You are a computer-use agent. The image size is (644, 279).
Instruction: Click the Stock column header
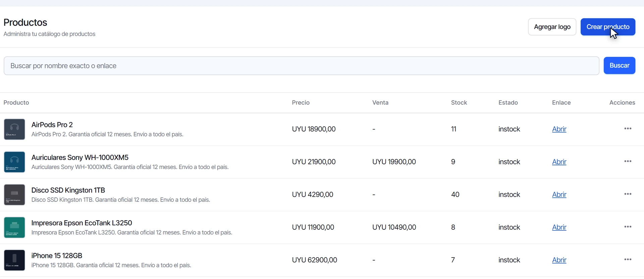coord(459,103)
